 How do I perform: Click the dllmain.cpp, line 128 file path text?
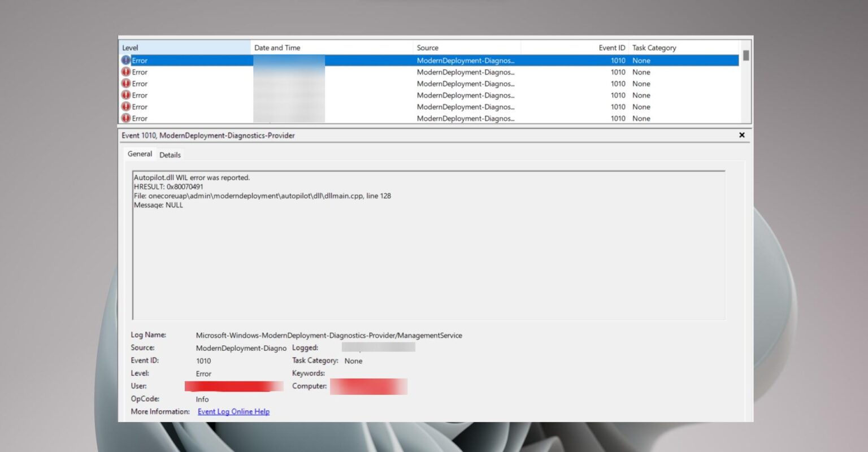[262, 196]
